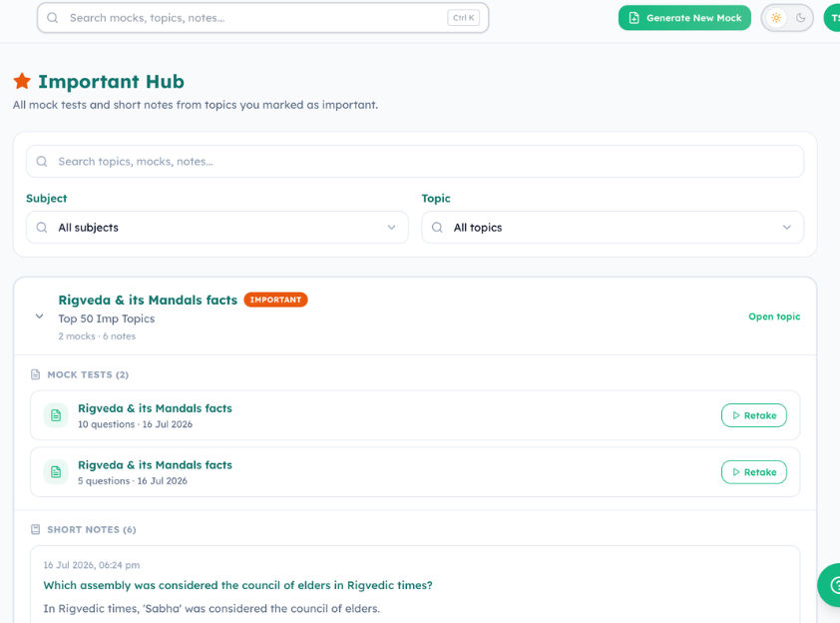Retake the 5 questions mock test
Screen dimensions: 840x623
tap(754, 472)
